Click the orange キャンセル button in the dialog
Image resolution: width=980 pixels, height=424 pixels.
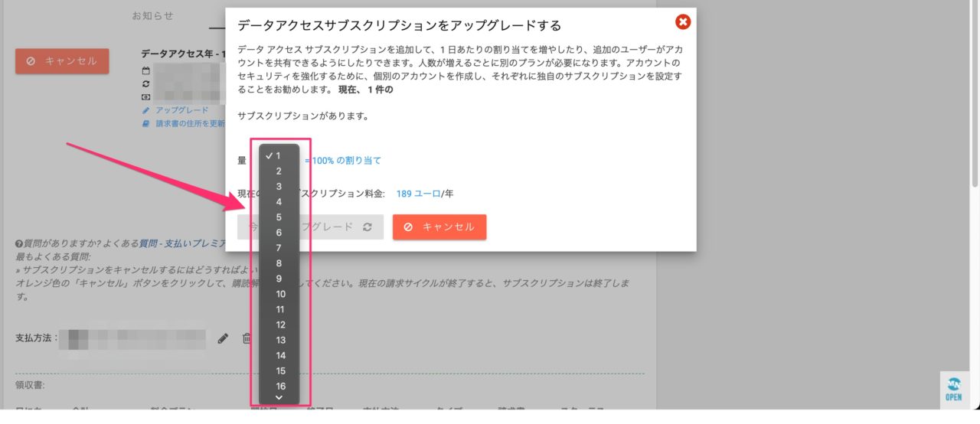pyautogui.click(x=439, y=227)
